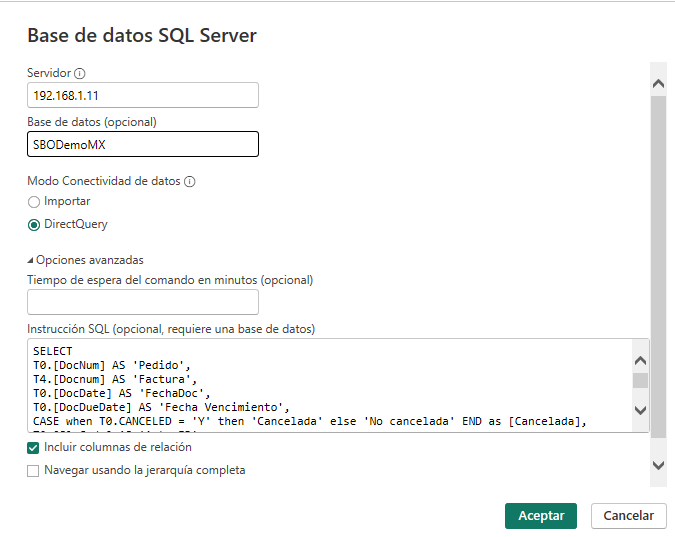675x537 pixels.
Task: Click the SQL box scroll up arrow
Action: [640, 360]
